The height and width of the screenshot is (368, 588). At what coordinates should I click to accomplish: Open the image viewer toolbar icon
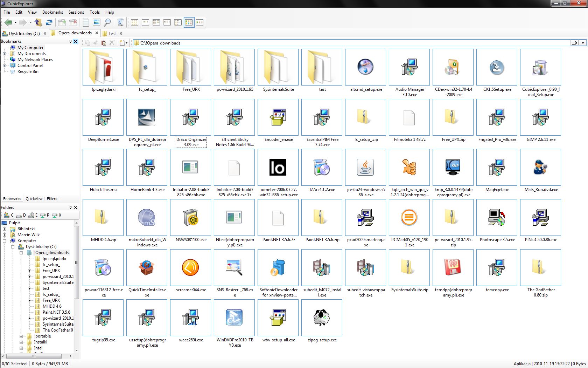coord(97,22)
